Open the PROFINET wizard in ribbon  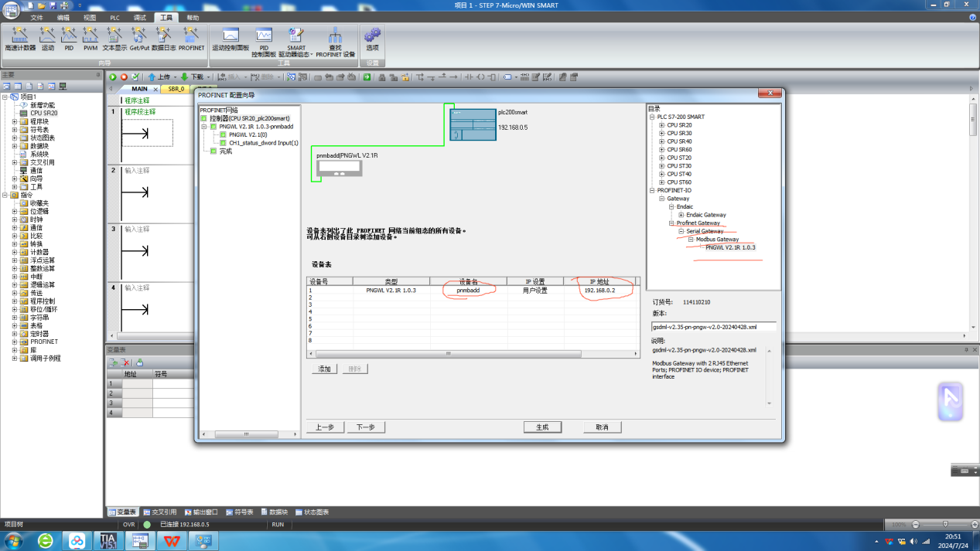click(191, 39)
